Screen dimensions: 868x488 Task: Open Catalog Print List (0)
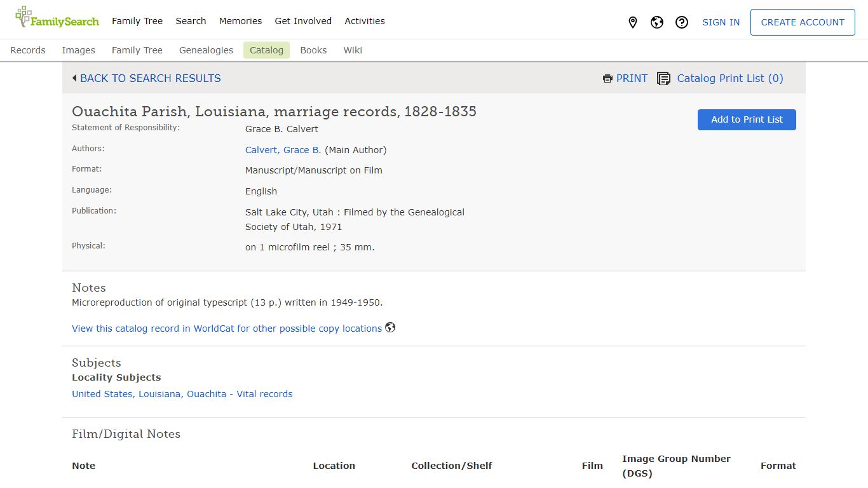(x=730, y=78)
